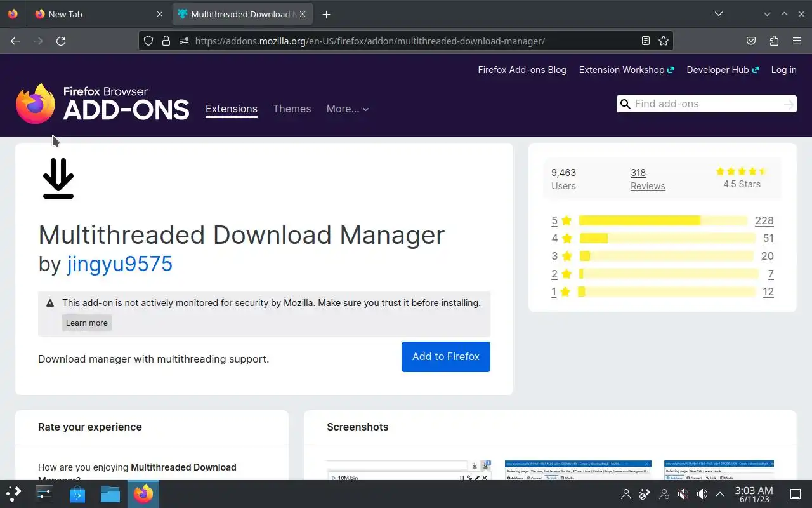This screenshot has height=508, width=812.
Task: Click Add to Firefox button
Action: click(x=446, y=357)
